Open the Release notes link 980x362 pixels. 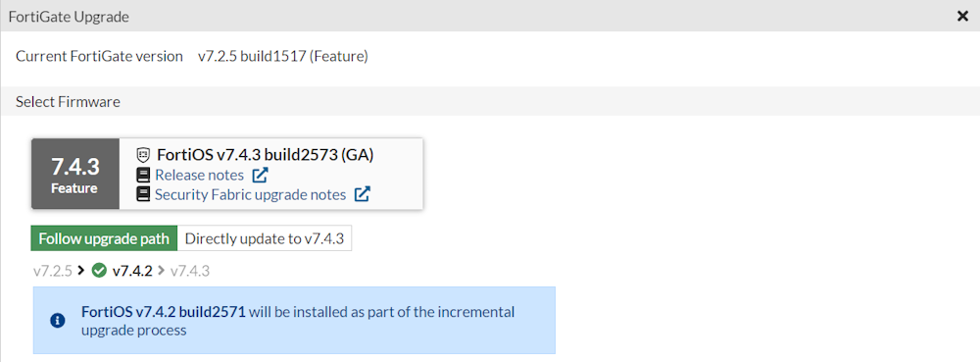(199, 175)
